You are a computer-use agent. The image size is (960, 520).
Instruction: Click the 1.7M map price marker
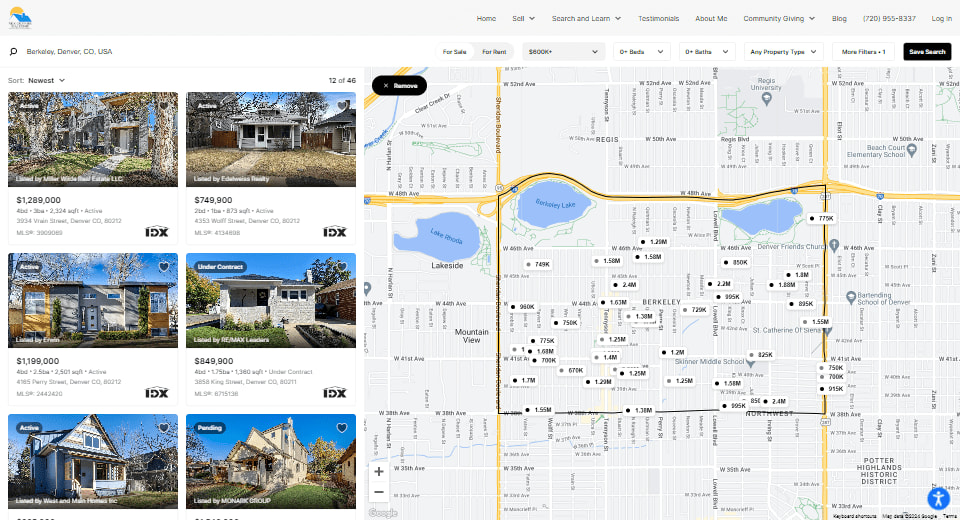point(524,380)
